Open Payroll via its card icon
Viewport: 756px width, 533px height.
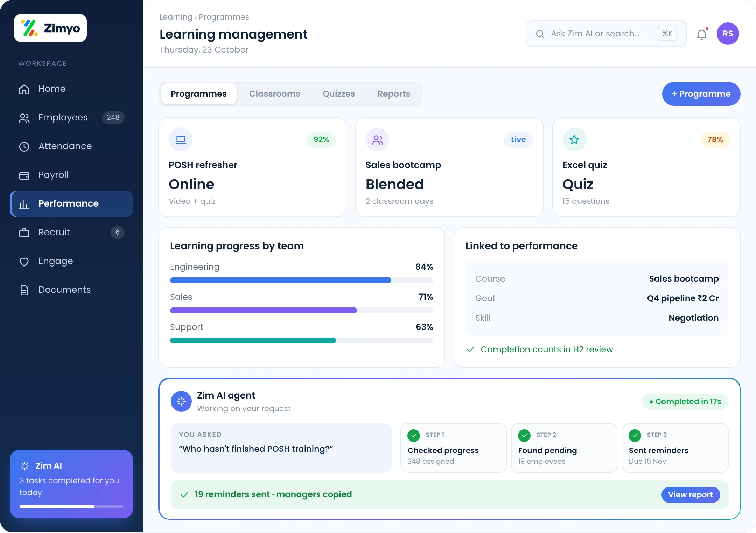click(x=24, y=175)
